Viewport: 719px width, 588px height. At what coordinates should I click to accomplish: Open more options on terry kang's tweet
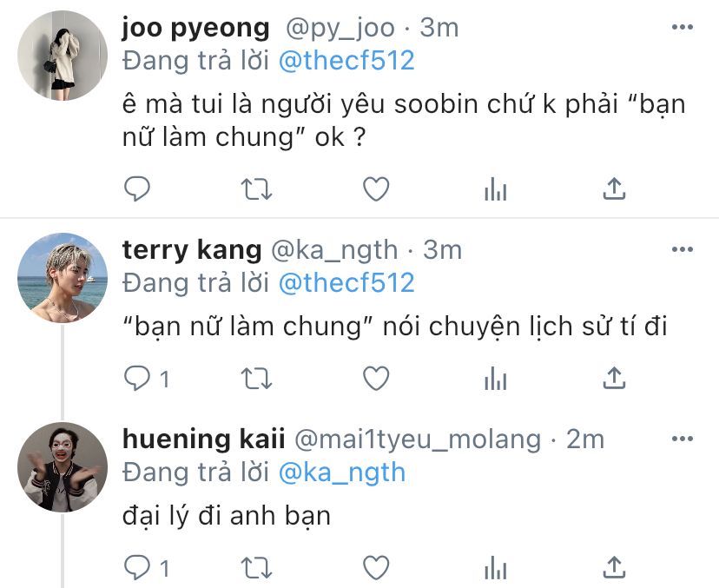coord(683,250)
